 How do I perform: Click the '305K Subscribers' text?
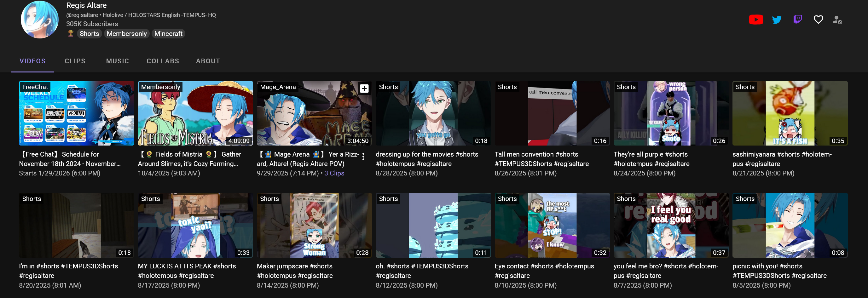coord(92,24)
